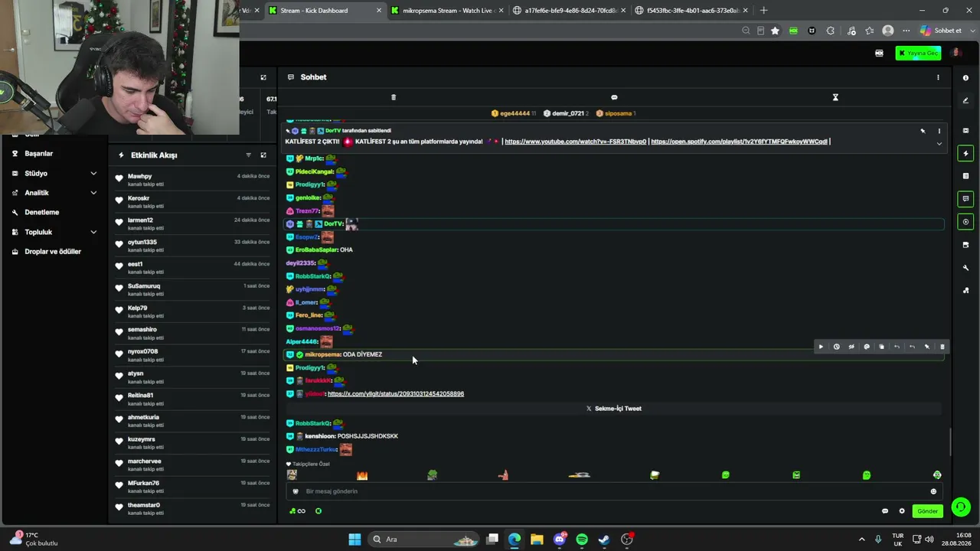Open the x.com status link in chat
This screenshot has height=551, width=980.
point(396,394)
